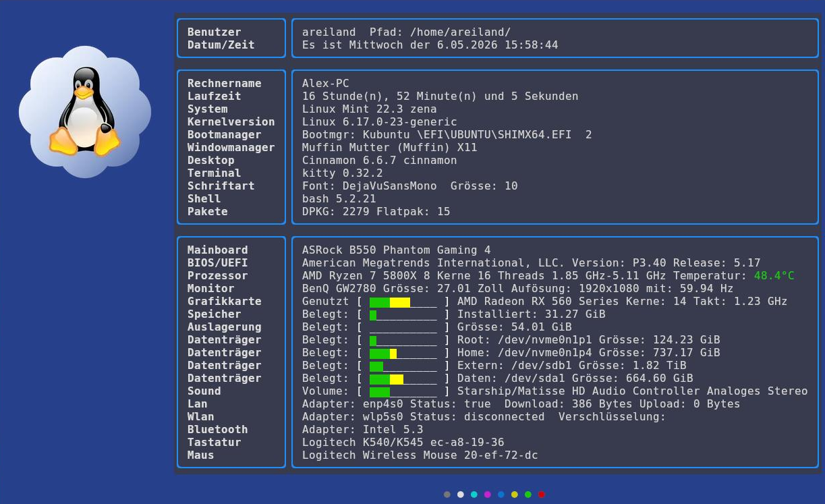Click the Sound volume bar
Viewport: 825px width, 504px height.
pyautogui.click(x=403, y=391)
